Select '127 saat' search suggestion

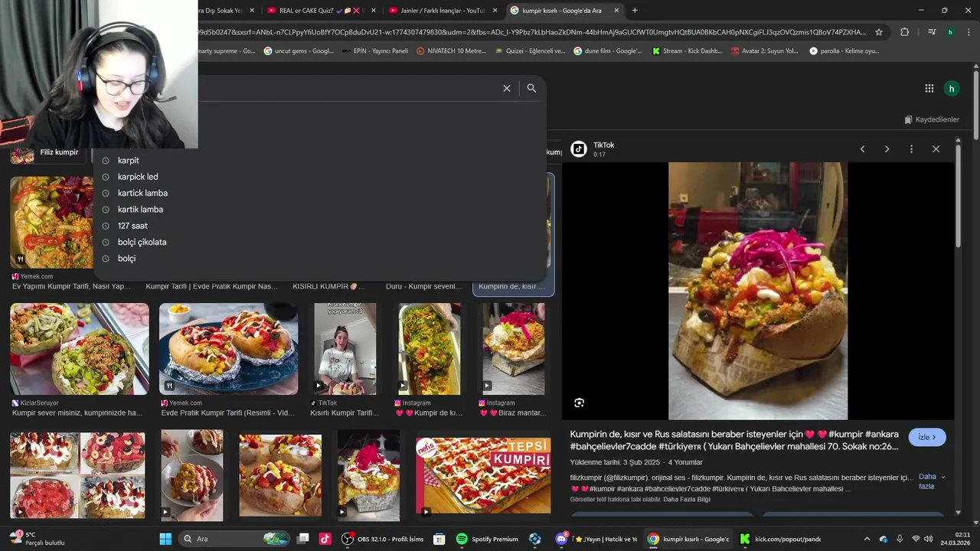[132, 226]
